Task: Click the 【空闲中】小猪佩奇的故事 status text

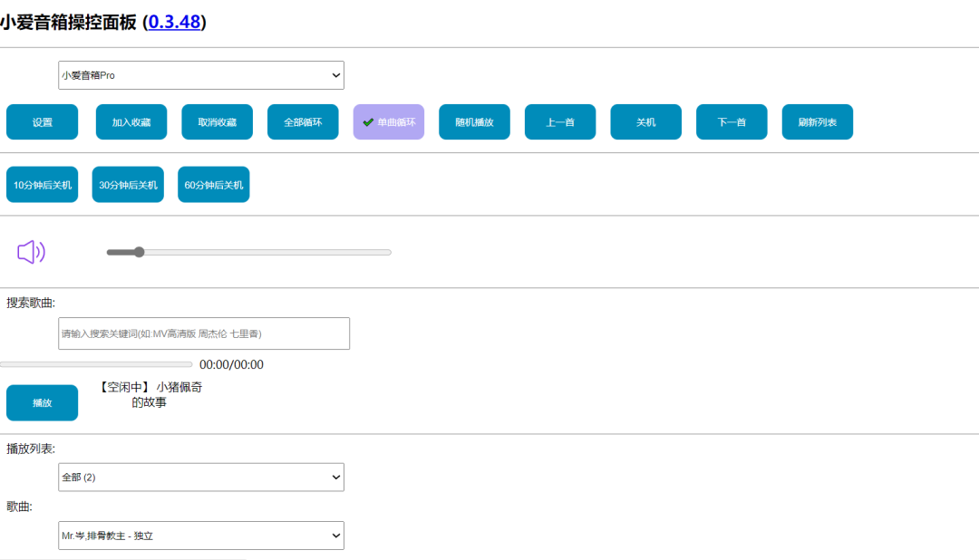Action: 150,394
